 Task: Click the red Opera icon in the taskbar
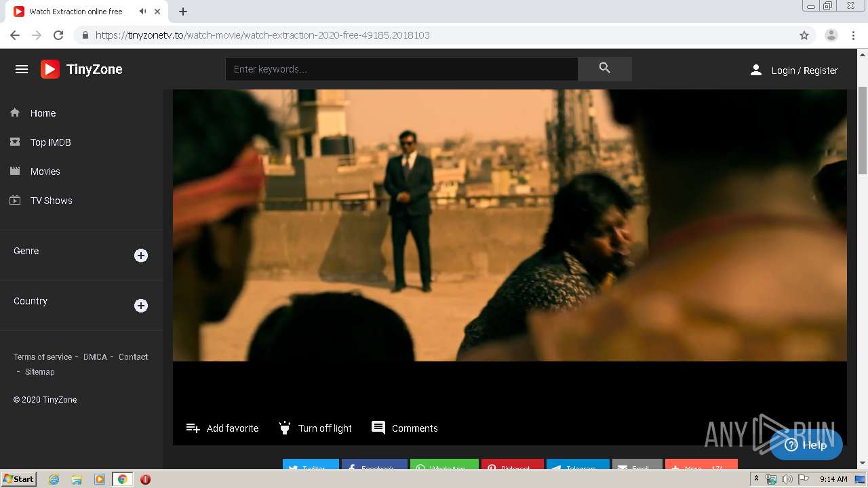pyautogui.click(x=145, y=479)
